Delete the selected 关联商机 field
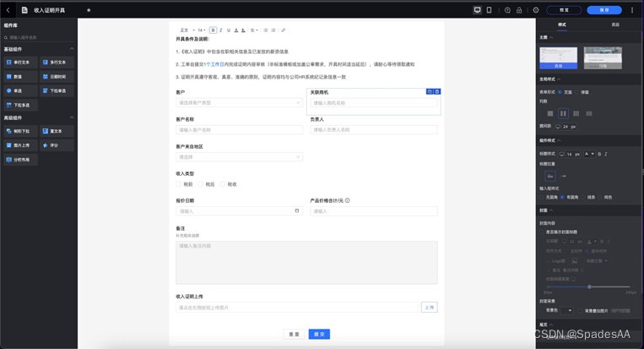644x349 pixels. (x=437, y=91)
